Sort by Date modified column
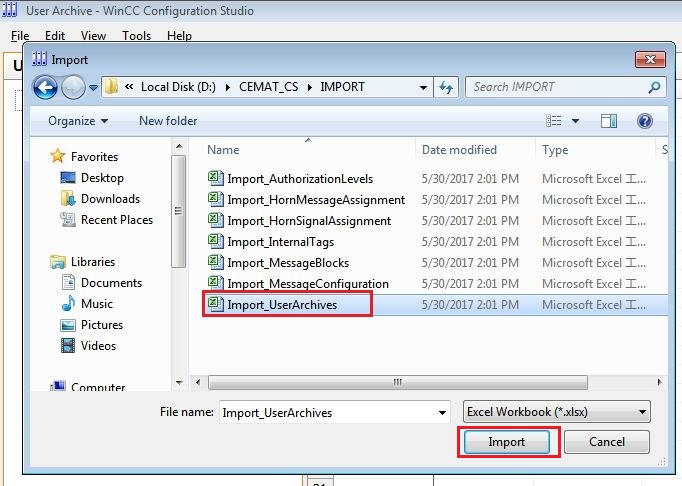 pos(459,150)
